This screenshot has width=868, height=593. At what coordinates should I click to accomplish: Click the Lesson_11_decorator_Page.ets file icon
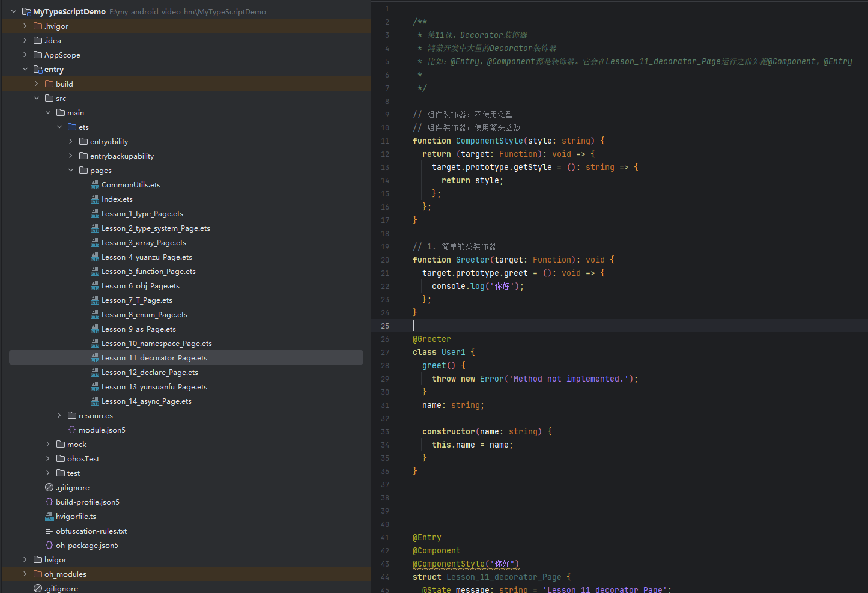[x=95, y=357]
